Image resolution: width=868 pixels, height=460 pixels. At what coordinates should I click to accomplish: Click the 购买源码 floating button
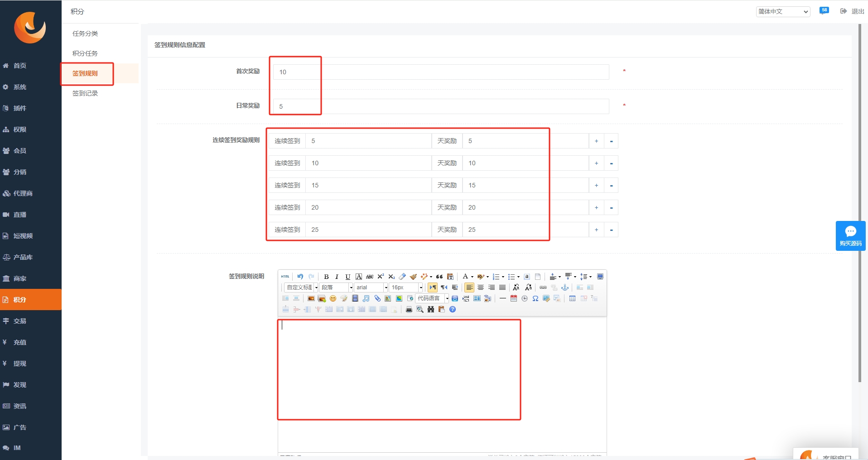pos(850,235)
